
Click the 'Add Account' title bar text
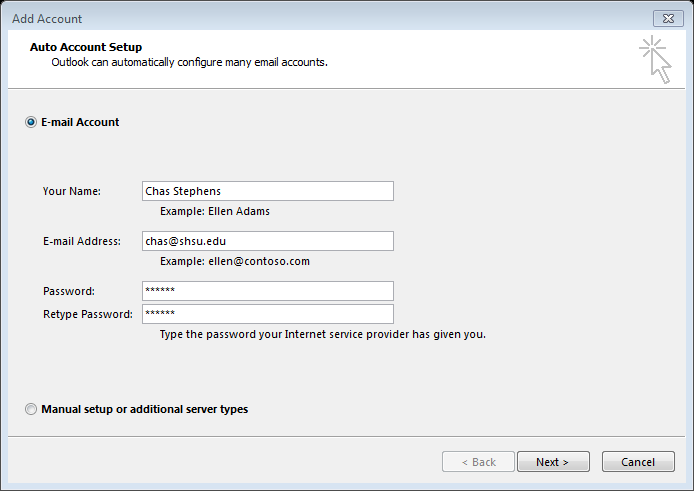point(47,19)
